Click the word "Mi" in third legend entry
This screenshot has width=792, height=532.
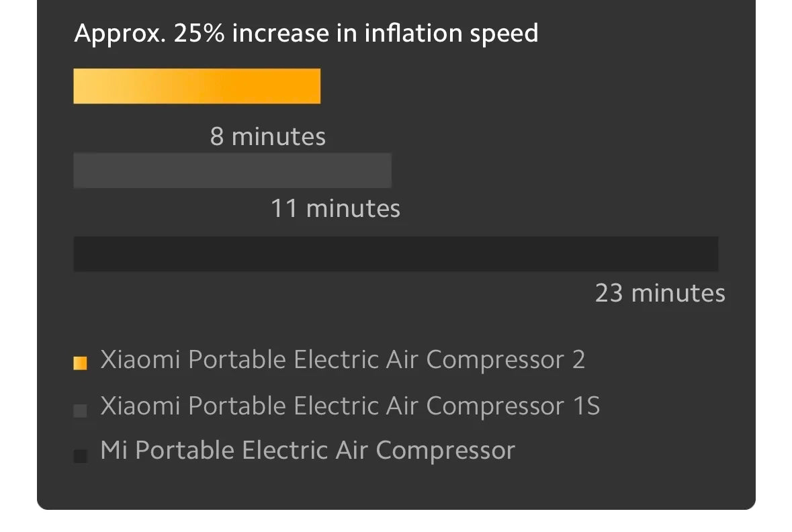coord(114,450)
